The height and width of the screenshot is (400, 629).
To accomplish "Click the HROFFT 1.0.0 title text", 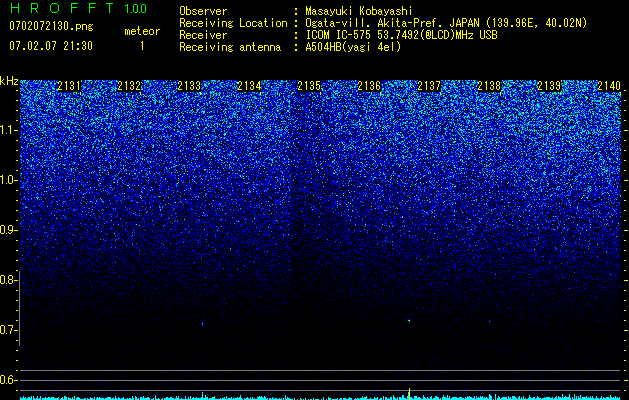I will [78, 8].
